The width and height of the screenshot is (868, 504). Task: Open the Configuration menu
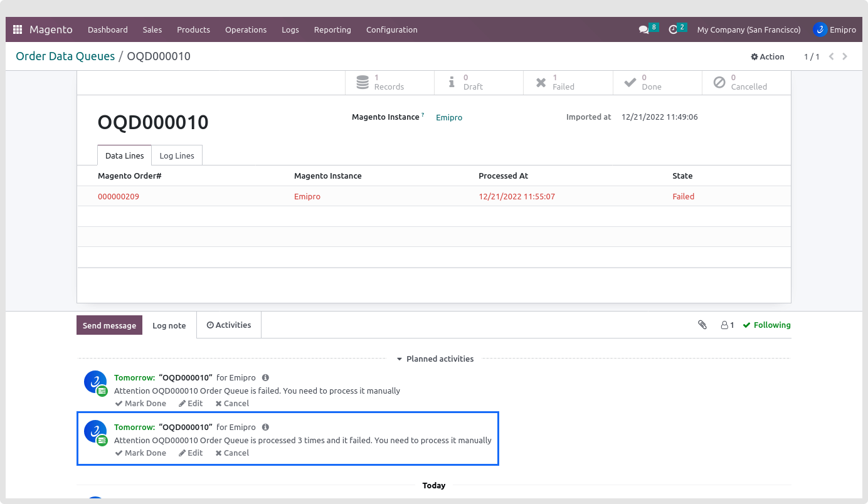tap(391, 29)
